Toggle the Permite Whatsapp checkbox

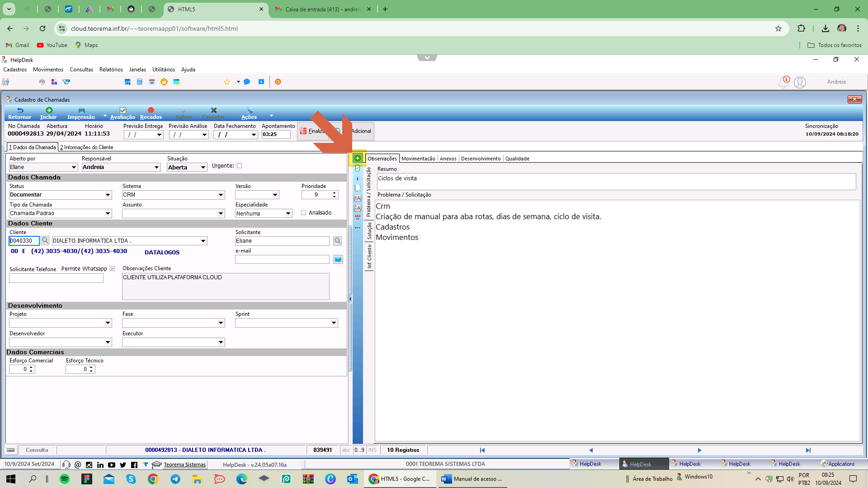(113, 269)
